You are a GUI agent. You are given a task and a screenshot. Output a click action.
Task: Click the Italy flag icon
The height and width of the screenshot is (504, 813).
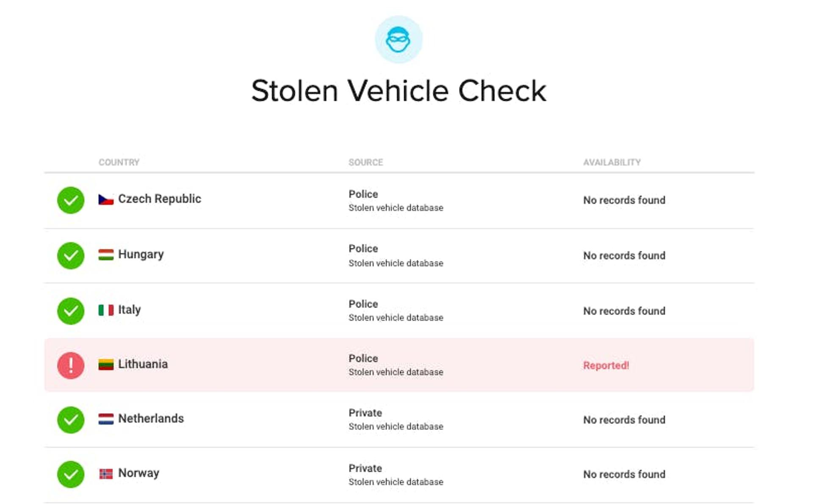click(x=106, y=310)
